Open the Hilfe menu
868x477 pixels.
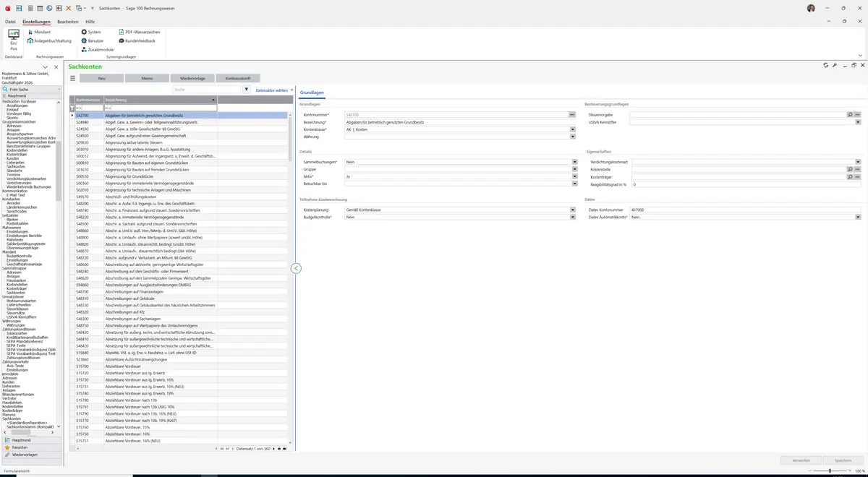point(90,22)
